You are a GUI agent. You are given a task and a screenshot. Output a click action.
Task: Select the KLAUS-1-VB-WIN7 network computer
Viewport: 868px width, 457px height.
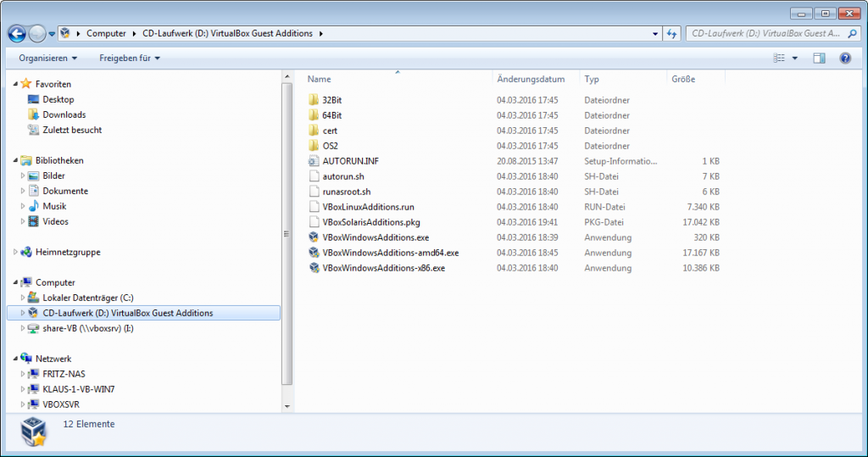pos(79,389)
